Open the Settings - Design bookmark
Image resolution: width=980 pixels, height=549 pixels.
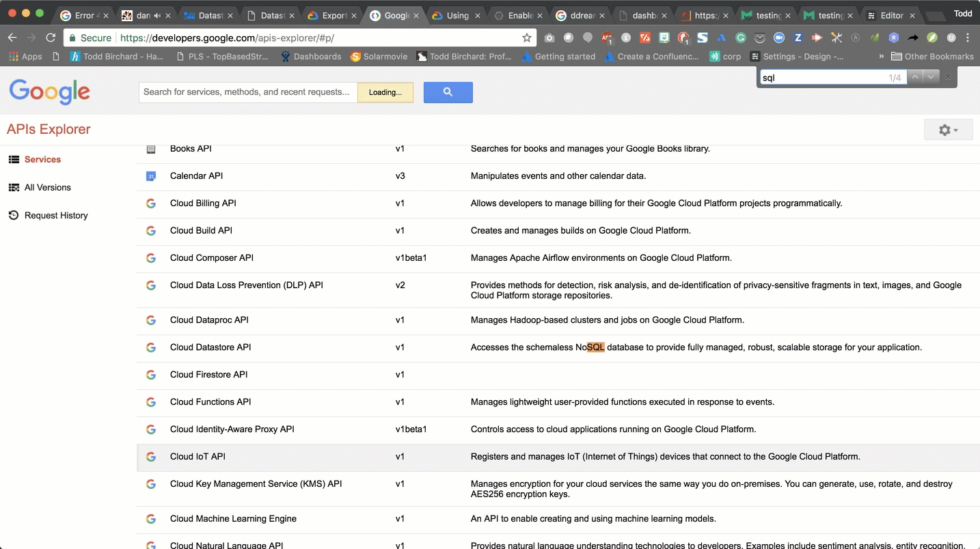click(x=797, y=57)
